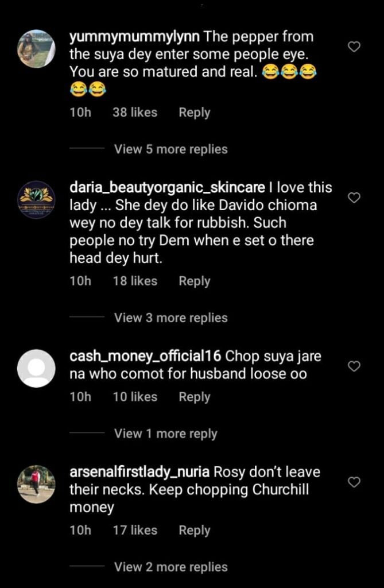Image resolution: width=384 pixels, height=588 pixels.
Task: Like yummymummylynn's comment with the heart
Action: pos(354,47)
